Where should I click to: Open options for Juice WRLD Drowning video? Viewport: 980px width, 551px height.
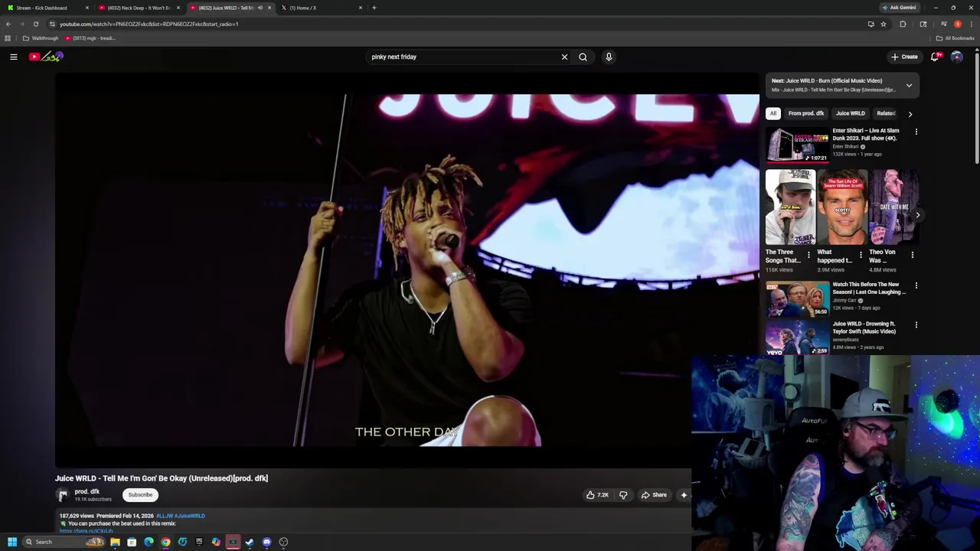916,325
